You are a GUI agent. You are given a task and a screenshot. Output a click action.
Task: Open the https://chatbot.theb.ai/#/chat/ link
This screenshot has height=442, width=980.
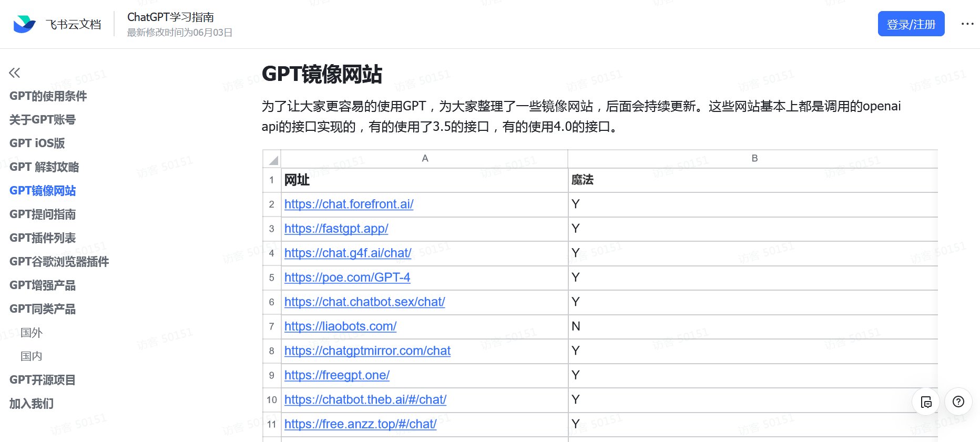click(x=365, y=399)
